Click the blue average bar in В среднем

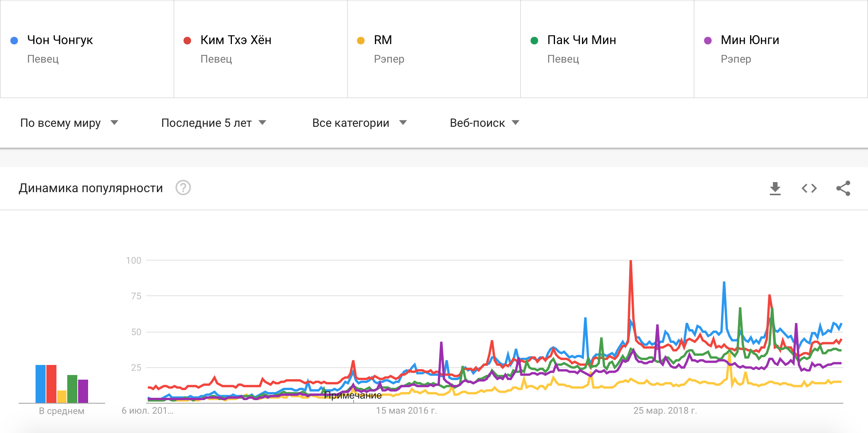(x=41, y=384)
